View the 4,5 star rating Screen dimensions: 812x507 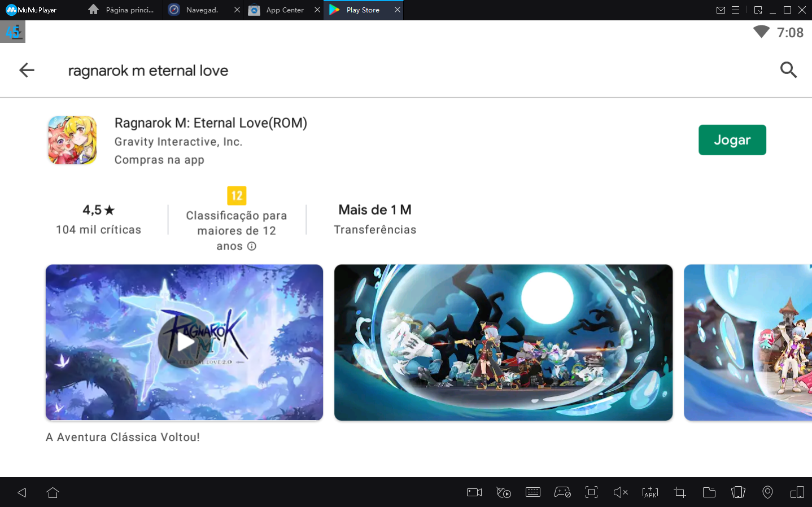pos(99,210)
